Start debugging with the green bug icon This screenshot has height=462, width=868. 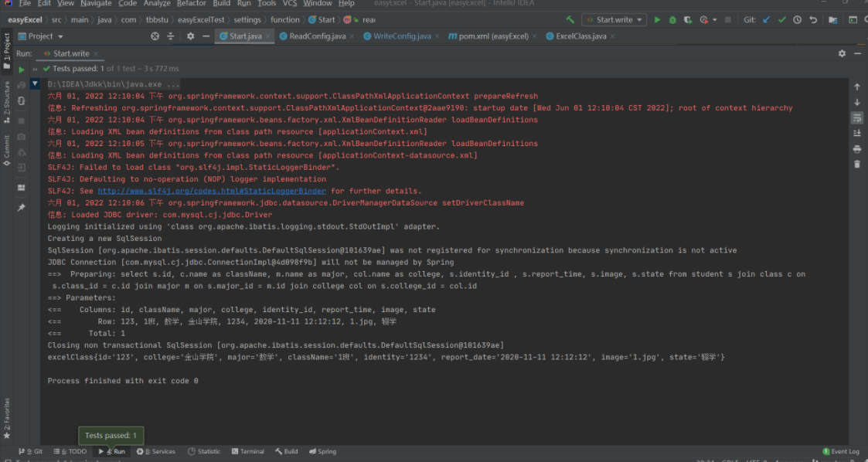pyautogui.click(x=672, y=20)
